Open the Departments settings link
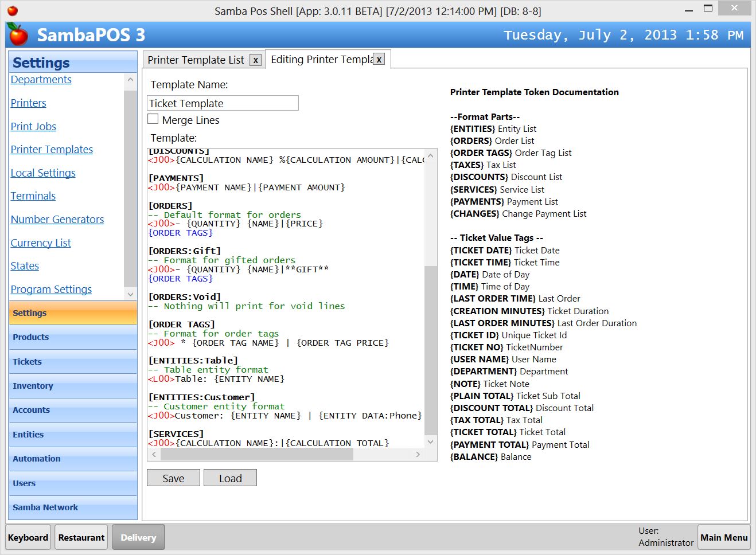This screenshot has width=756, height=555. (x=41, y=80)
